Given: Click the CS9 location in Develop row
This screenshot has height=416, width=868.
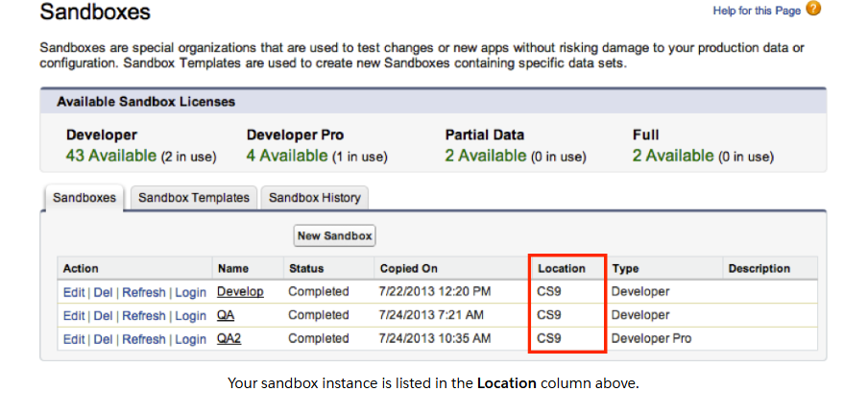Looking at the screenshot, I should [549, 291].
